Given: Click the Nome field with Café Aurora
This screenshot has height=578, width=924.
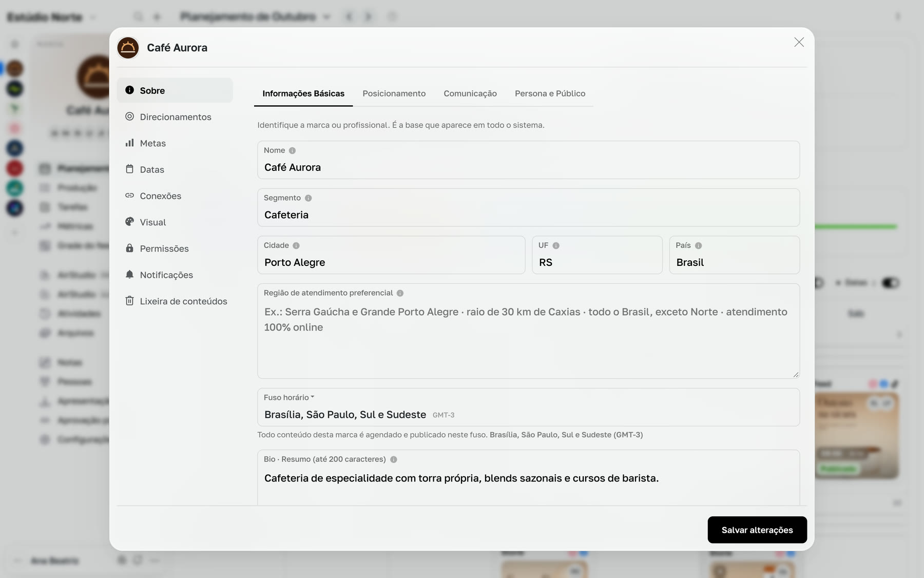Looking at the screenshot, I should (528, 160).
